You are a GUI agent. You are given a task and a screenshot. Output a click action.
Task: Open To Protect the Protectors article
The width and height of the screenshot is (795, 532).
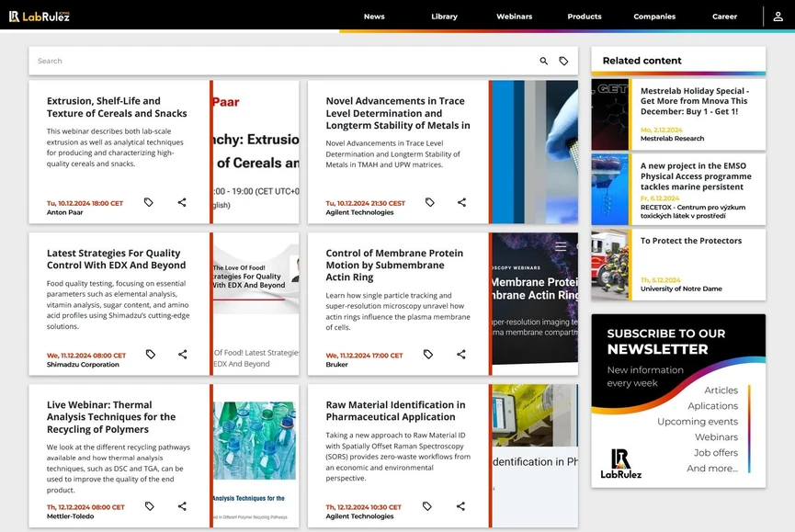click(x=690, y=241)
